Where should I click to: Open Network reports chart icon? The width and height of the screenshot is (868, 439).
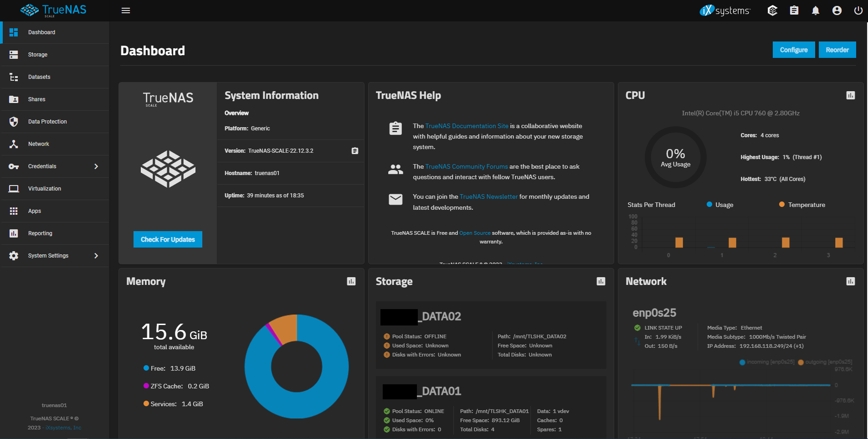(851, 281)
